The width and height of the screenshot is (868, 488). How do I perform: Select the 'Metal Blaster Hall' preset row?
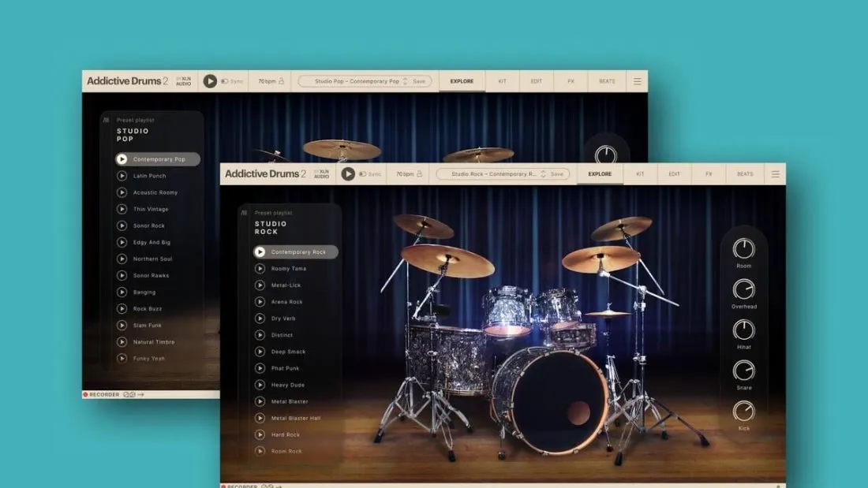click(x=296, y=418)
